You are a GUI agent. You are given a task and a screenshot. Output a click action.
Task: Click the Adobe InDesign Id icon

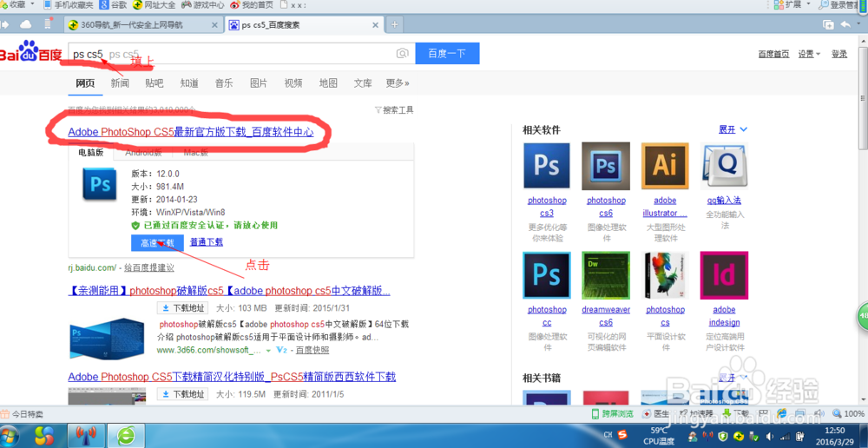point(724,274)
